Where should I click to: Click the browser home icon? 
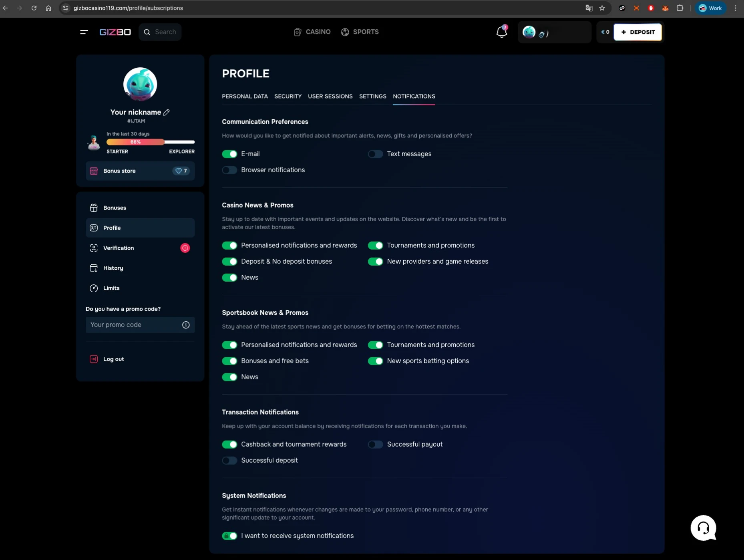(48, 8)
